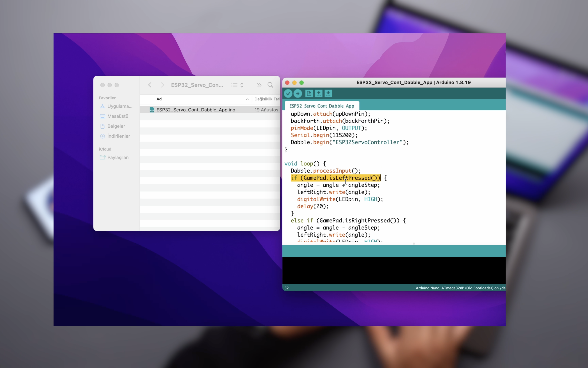Click the upDown.attach(upDownPin); line
Image resolution: width=588 pixels, height=368 pixels.
coord(331,114)
